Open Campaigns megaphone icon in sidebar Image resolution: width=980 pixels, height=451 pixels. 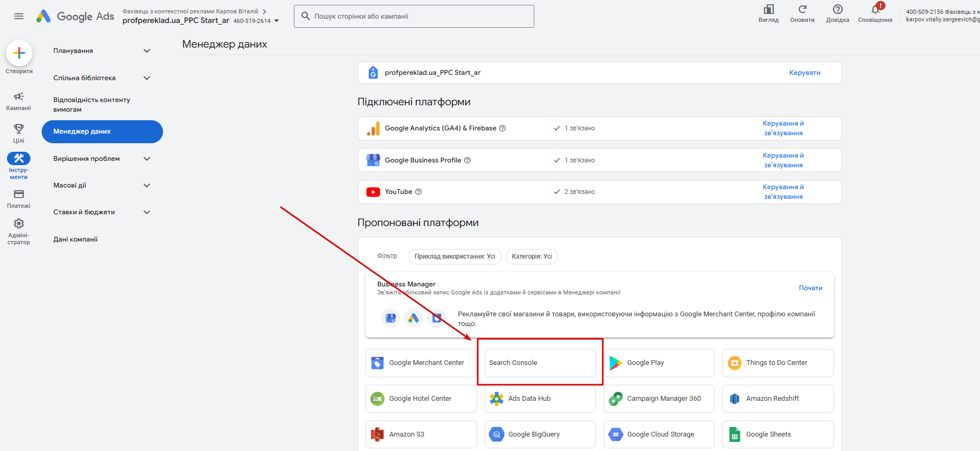pyautogui.click(x=19, y=96)
